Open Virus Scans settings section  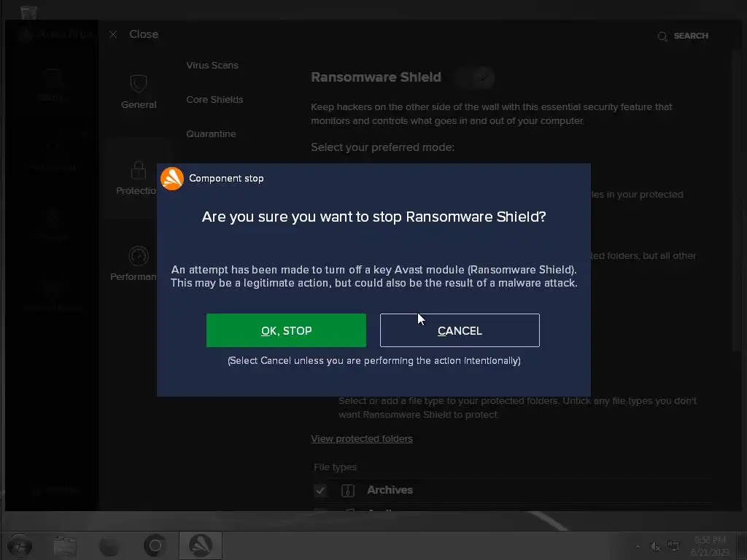[x=212, y=65]
